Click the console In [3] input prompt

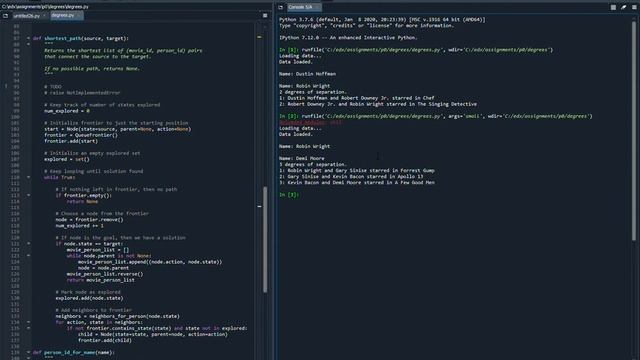pyautogui.click(x=289, y=195)
